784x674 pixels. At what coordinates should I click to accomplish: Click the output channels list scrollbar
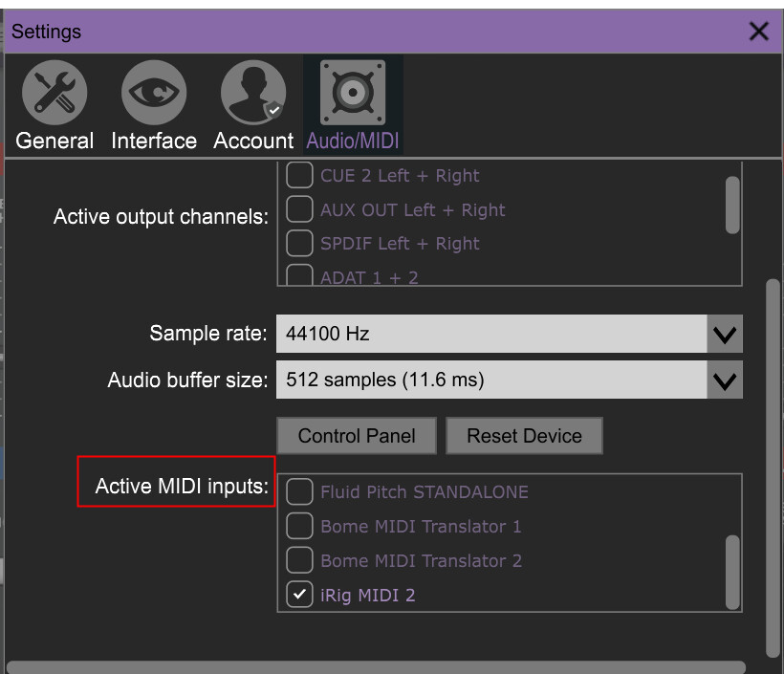(x=732, y=204)
